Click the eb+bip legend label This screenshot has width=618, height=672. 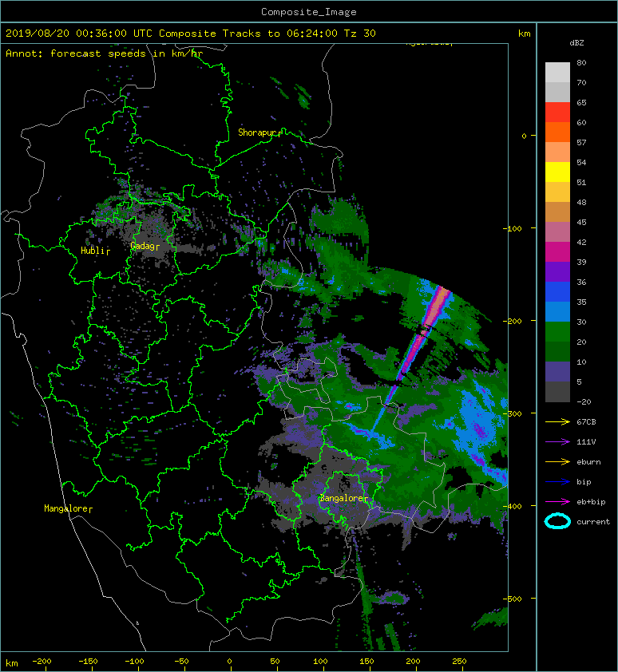[x=591, y=502]
